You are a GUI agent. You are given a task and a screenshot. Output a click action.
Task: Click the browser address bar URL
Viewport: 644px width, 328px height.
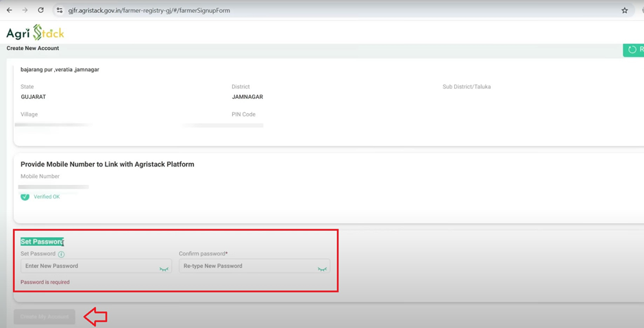149,10
